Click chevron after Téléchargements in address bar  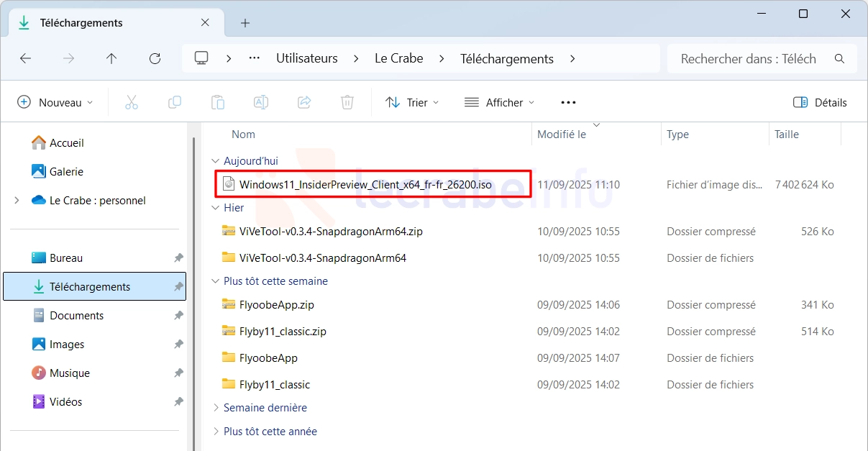click(572, 59)
